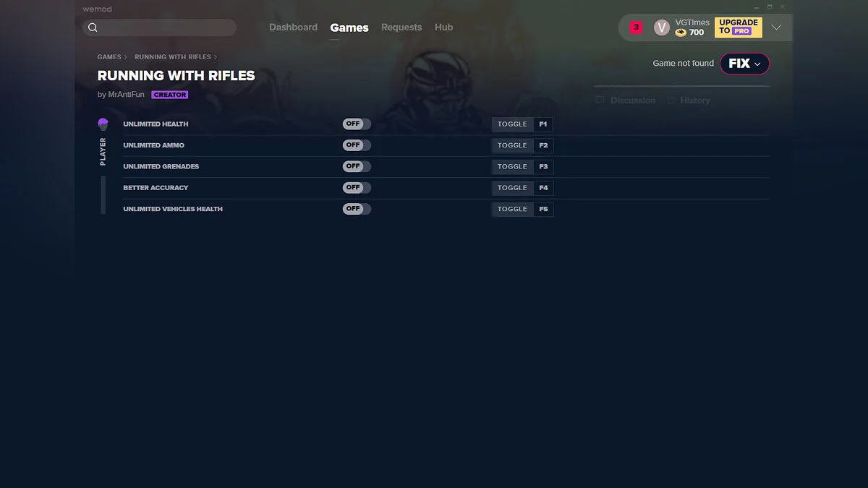Expand the account dropdown chevron
This screenshot has height=488, width=868.
pos(776,27)
